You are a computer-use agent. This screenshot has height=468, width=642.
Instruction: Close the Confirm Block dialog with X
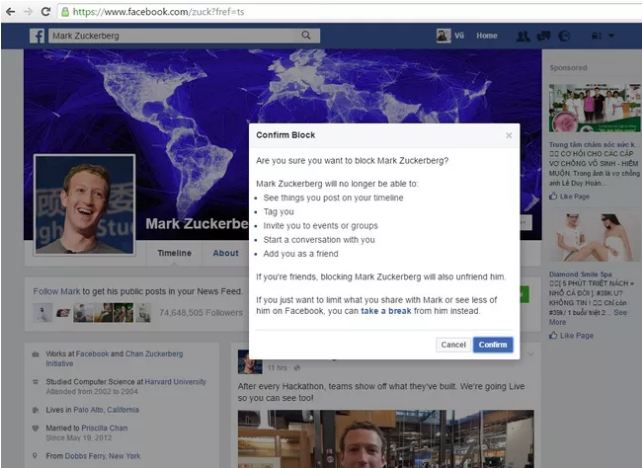[x=509, y=135]
